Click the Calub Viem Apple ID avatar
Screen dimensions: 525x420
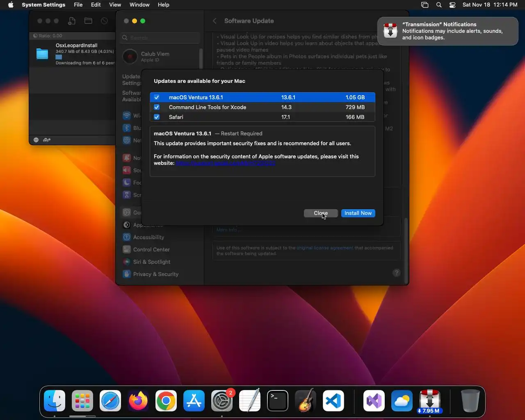[130, 57]
